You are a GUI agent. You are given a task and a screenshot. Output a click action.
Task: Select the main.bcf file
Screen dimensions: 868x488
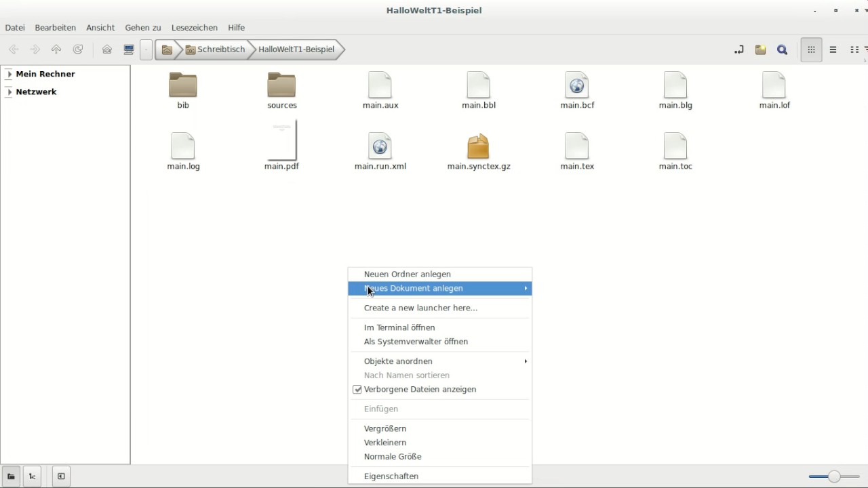click(577, 90)
